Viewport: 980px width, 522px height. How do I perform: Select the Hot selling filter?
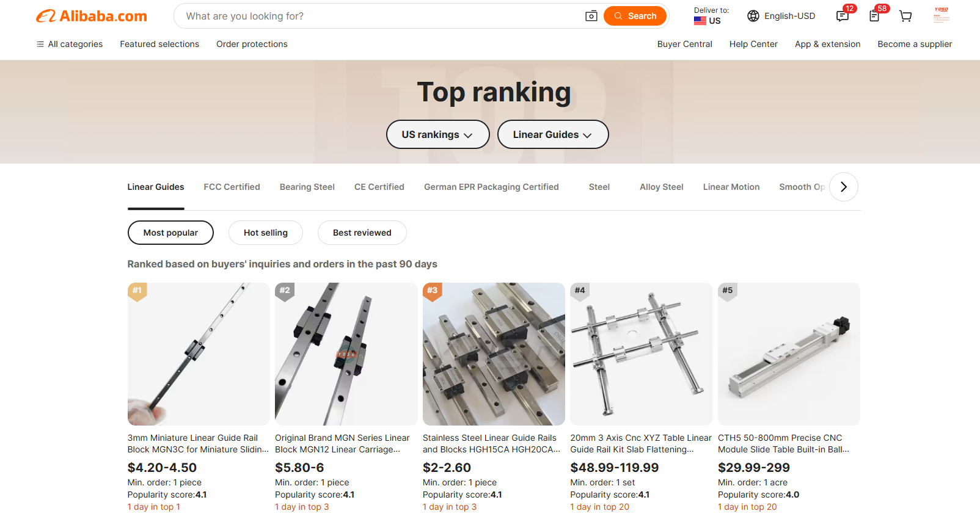[265, 233]
